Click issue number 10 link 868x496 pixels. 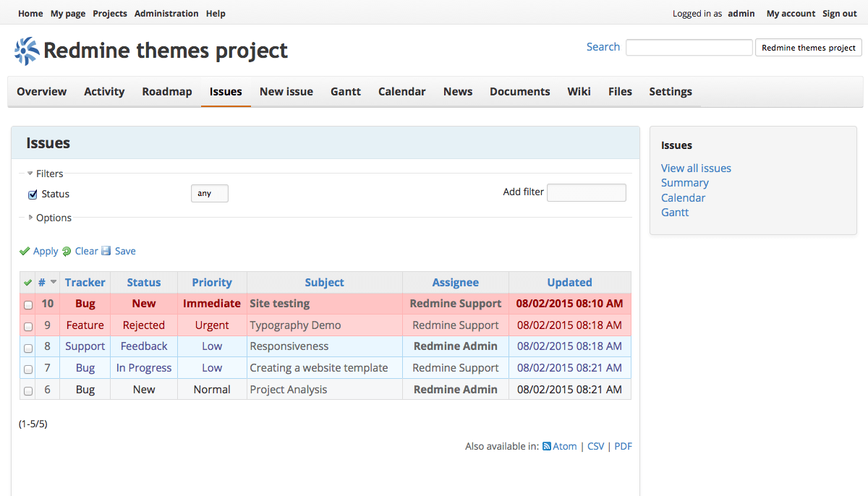(x=48, y=304)
